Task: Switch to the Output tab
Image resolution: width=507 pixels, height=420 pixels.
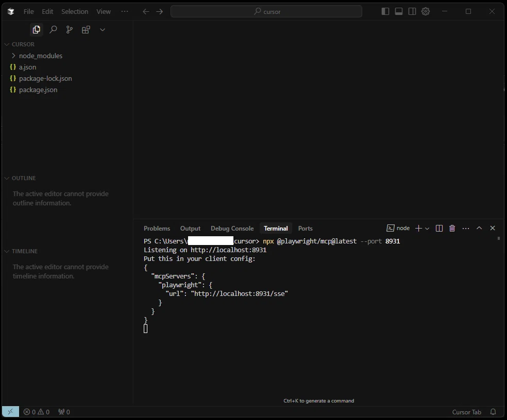Action: click(190, 229)
